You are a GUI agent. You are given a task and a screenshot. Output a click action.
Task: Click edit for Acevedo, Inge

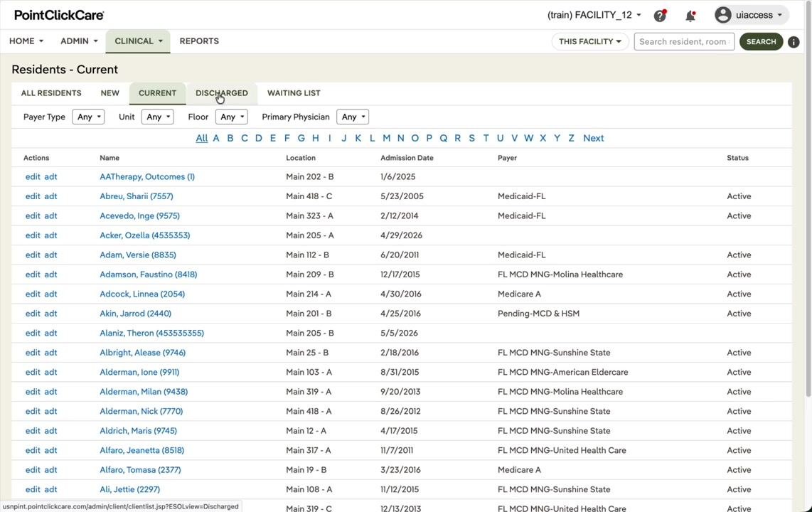pyautogui.click(x=33, y=216)
